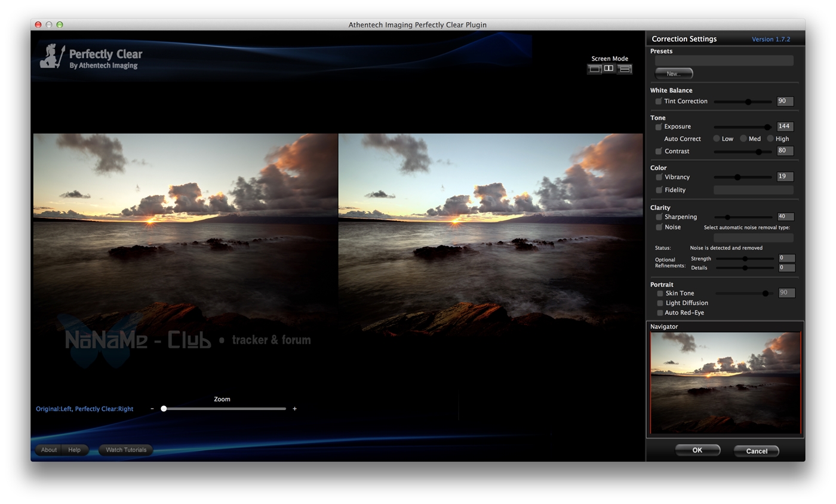Enable the Sharpening checkbox

click(659, 217)
